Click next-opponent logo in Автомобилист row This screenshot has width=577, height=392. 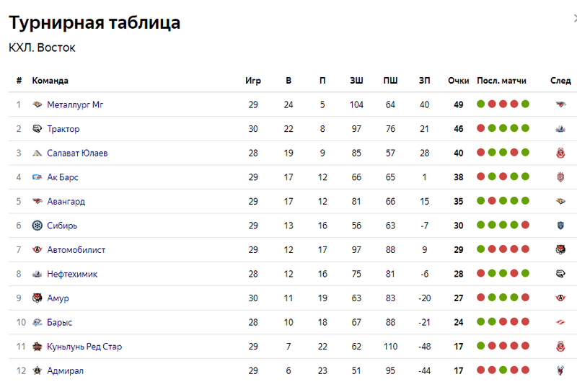[x=560, y=250]
